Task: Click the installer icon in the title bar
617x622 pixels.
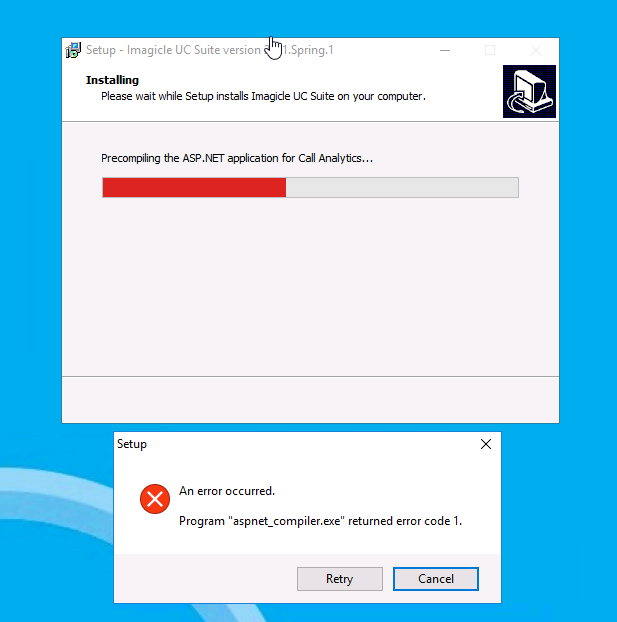Action: 73,50
